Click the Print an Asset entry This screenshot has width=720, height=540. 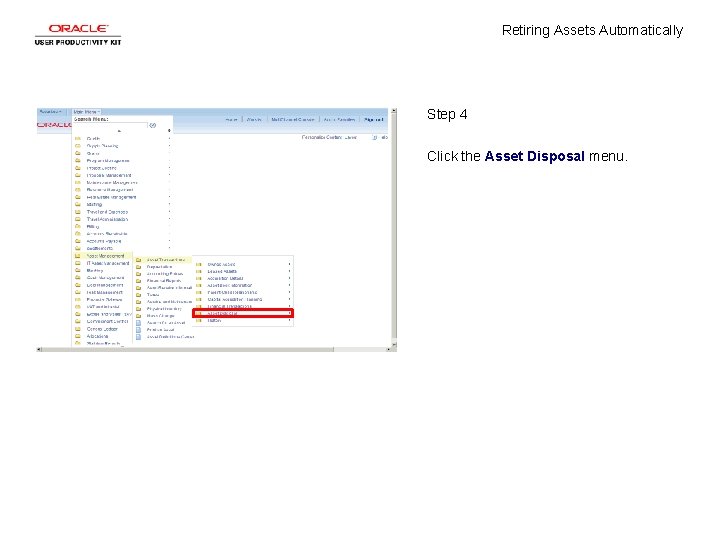(x=160, y=330)
